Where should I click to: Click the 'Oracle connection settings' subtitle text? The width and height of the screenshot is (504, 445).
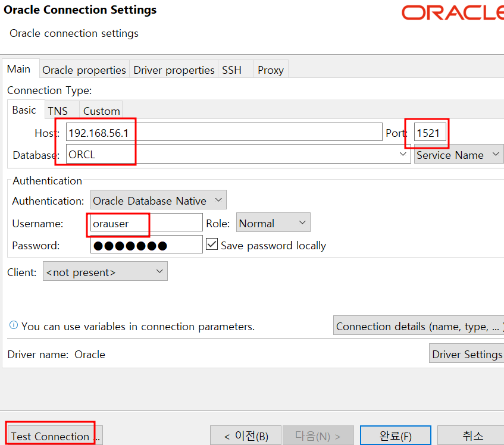pos(74,33)
